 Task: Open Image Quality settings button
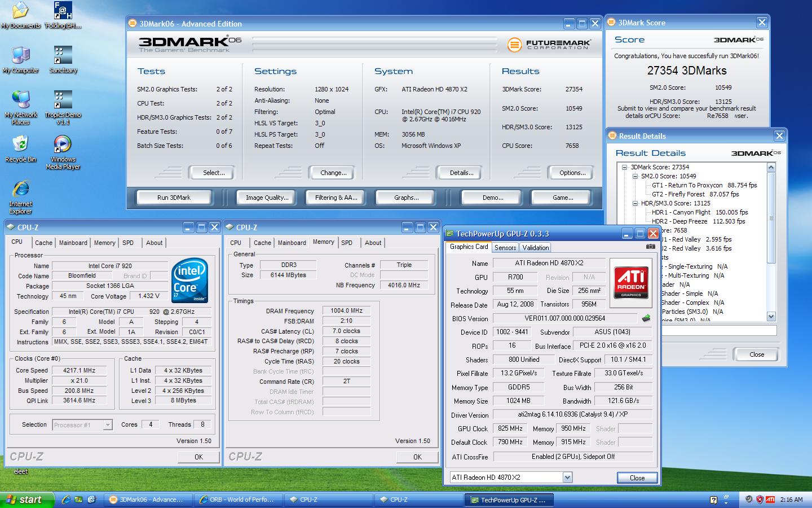click(x=267, y=198)
